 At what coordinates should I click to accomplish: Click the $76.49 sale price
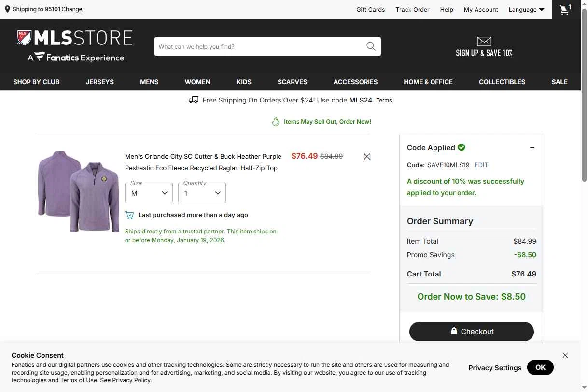[x=305, y=156]
